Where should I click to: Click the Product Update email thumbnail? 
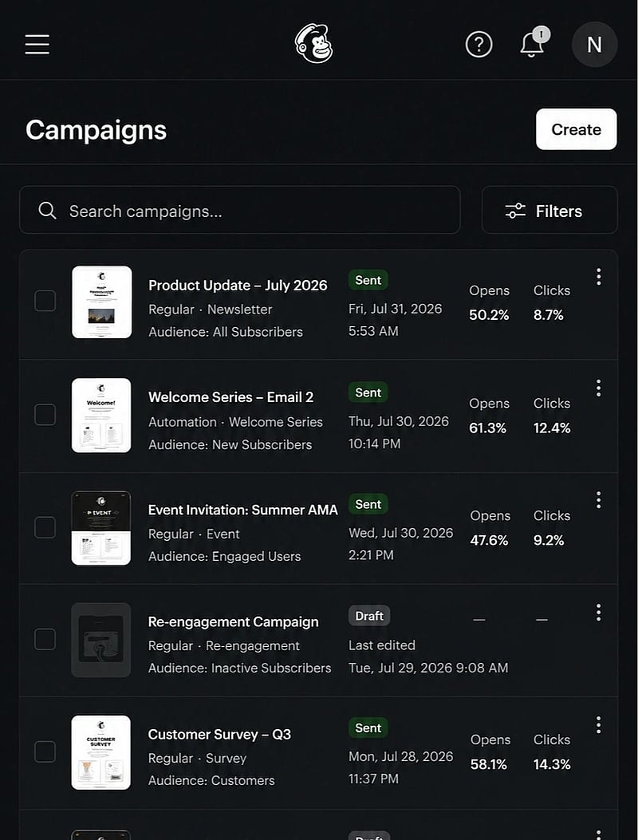[x=102, y=302]
